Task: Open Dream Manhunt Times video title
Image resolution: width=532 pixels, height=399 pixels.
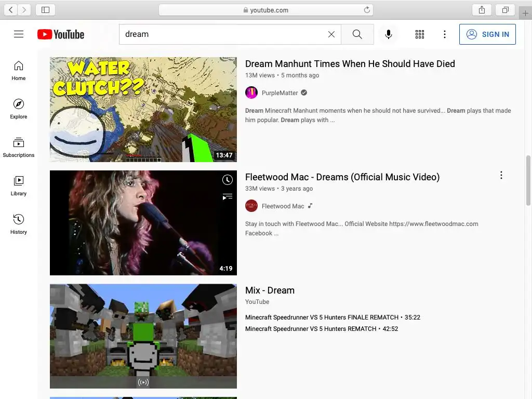Action: pos(350,64)
